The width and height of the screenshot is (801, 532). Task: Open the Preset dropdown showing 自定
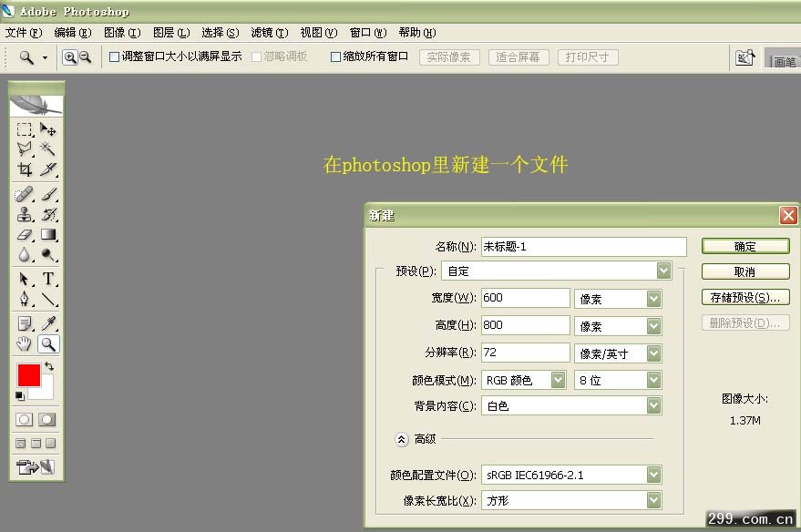(557, 271)
